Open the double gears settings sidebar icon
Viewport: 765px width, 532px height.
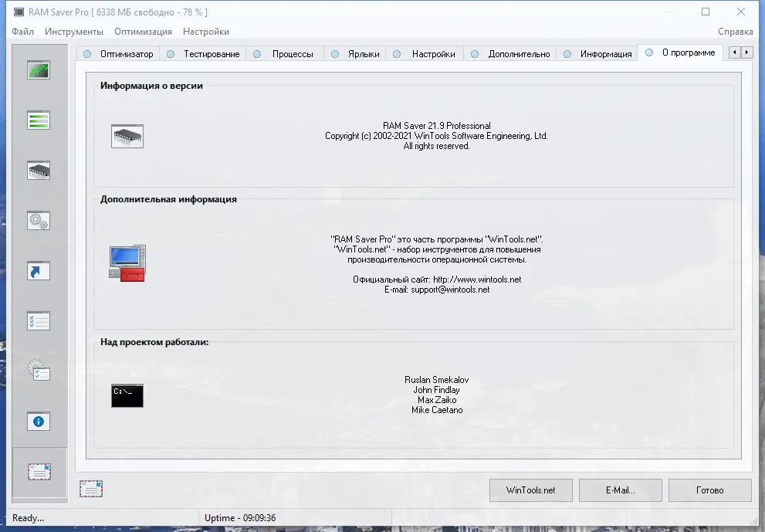coord(39,221)
